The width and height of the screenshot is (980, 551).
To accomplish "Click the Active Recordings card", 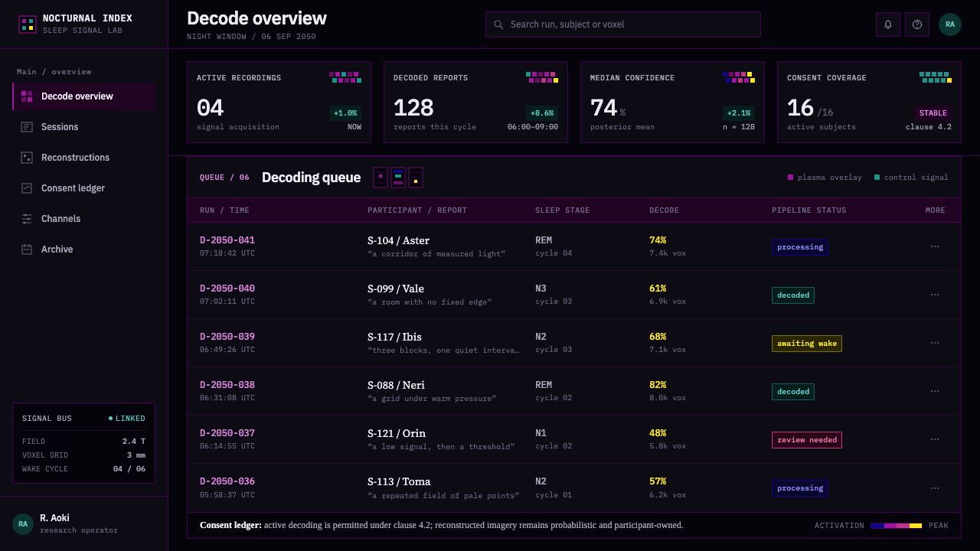I will (x=279, y=103).
